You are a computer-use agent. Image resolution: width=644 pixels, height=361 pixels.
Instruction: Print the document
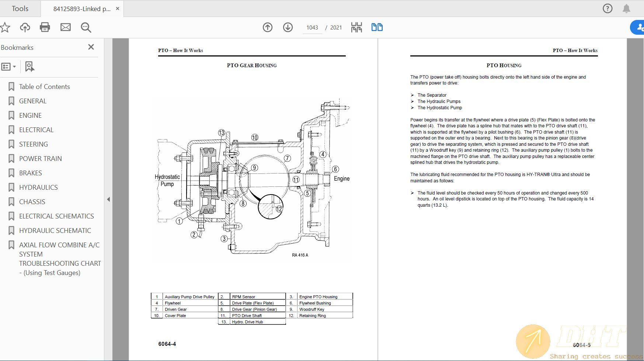click(45, 27)
